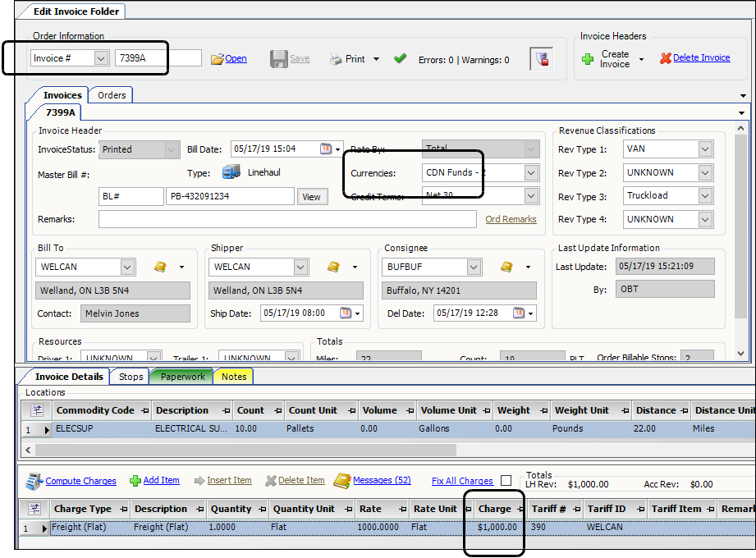This screenshot has height=558, width=756.
Task: Toggle the Fix All Charges checkbox
Action: [x=506, y=481]
